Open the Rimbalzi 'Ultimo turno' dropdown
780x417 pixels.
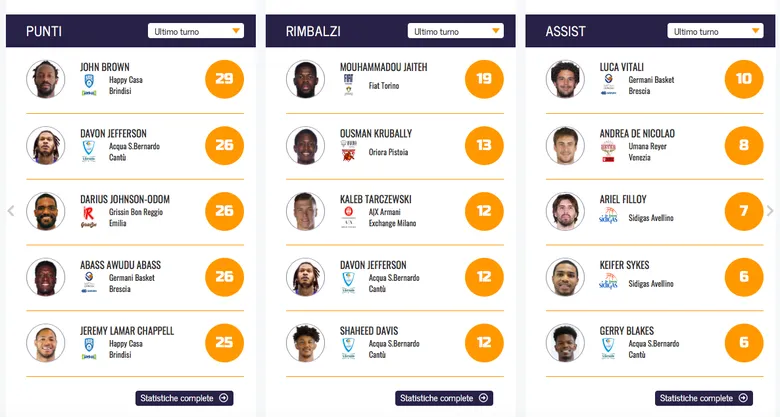pos(455,31)
